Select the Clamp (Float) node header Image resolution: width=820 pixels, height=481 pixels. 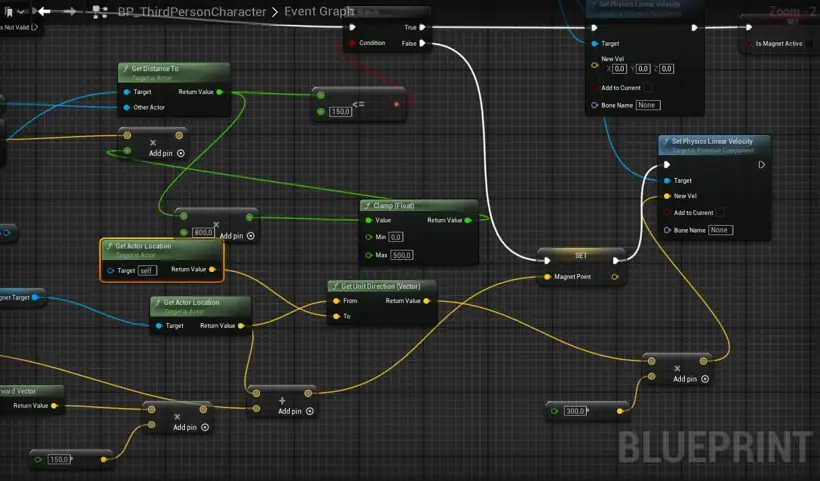pos(418,205)
